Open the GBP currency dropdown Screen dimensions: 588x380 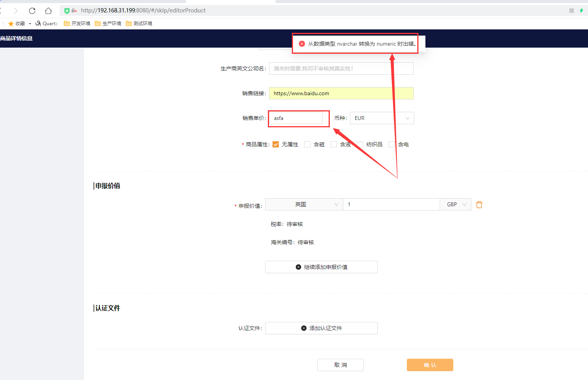coord(456,204)
